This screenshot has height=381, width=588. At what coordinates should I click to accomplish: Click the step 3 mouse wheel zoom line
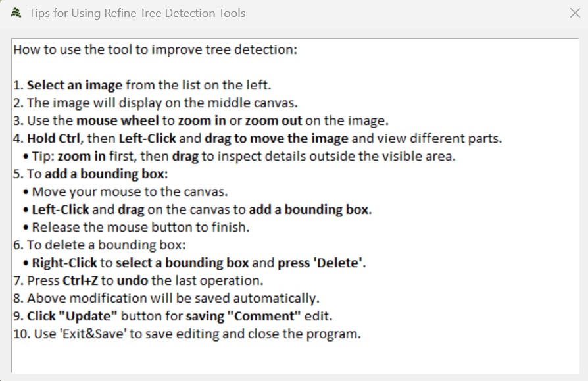point(201,120)
